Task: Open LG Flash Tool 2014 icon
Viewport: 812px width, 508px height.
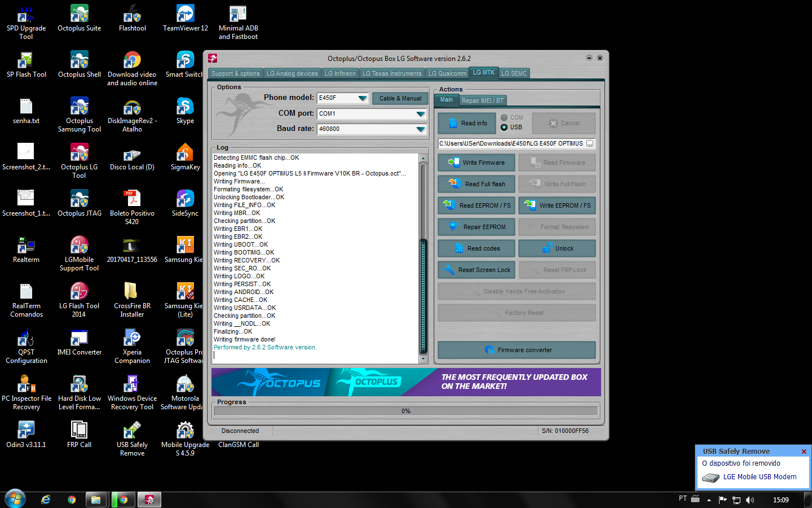Action: tap(80, 300)
